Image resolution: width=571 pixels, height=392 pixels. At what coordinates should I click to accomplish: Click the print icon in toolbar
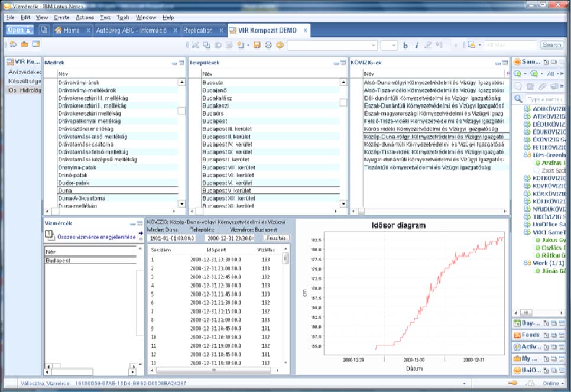click(x=268, y=45)
